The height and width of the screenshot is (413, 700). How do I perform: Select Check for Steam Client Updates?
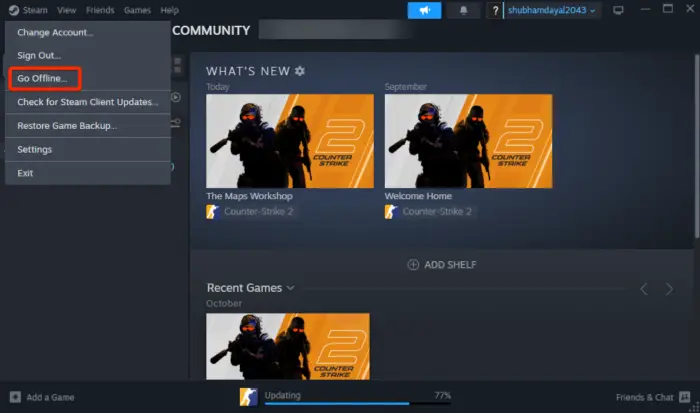point(88,102)
